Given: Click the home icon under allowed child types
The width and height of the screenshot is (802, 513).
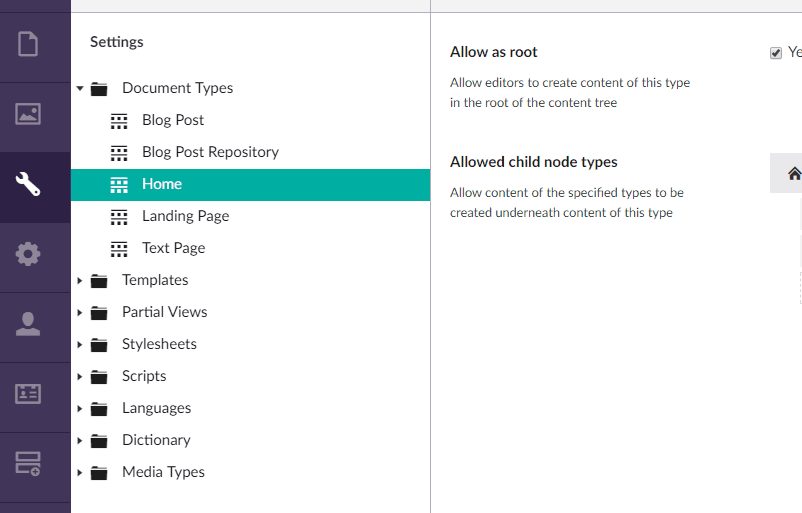Looking at the screenshot, I should coord(794,174).
